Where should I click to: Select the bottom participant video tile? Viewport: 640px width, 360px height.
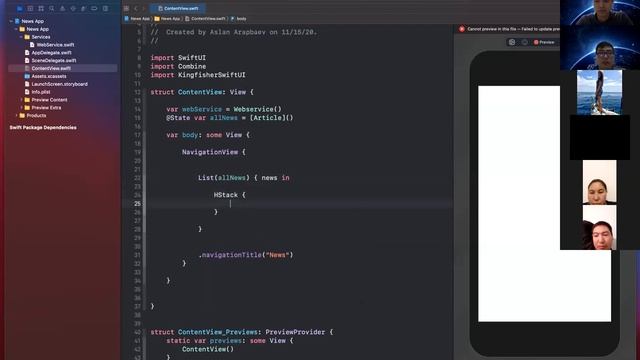[600, 227]
